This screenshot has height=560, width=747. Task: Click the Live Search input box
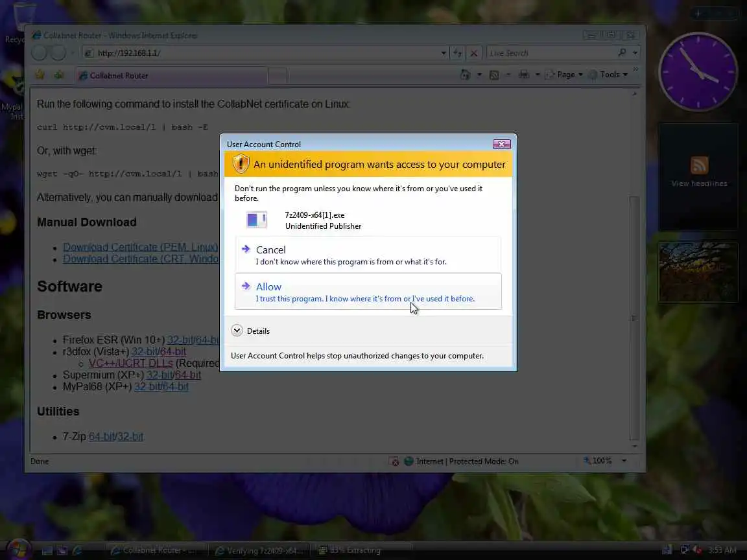552,53
